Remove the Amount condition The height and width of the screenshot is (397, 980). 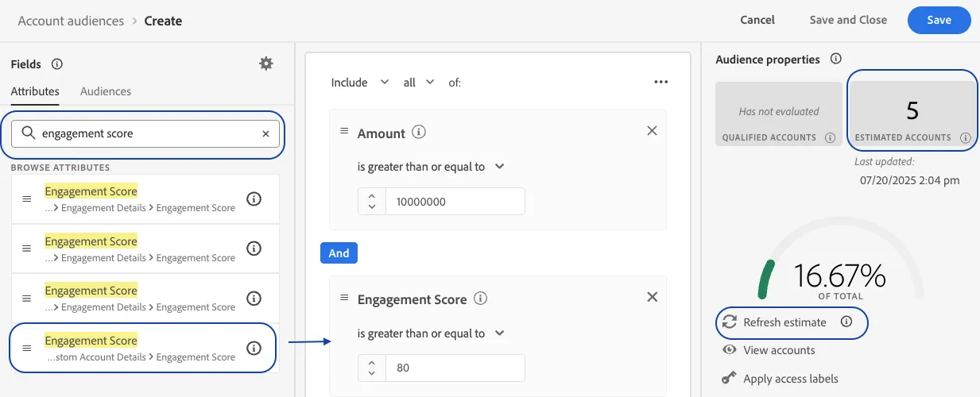pyautogui.click(x=652, y=131)
